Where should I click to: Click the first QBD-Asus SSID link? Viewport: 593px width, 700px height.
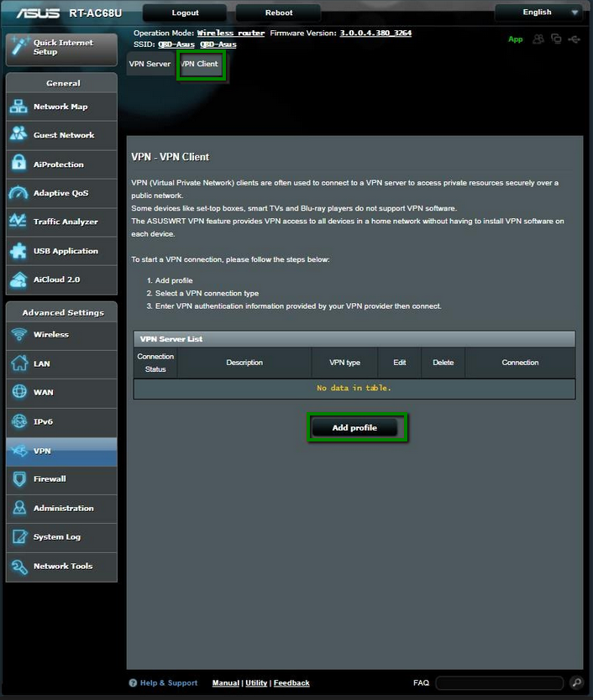(x=176, y=44)
